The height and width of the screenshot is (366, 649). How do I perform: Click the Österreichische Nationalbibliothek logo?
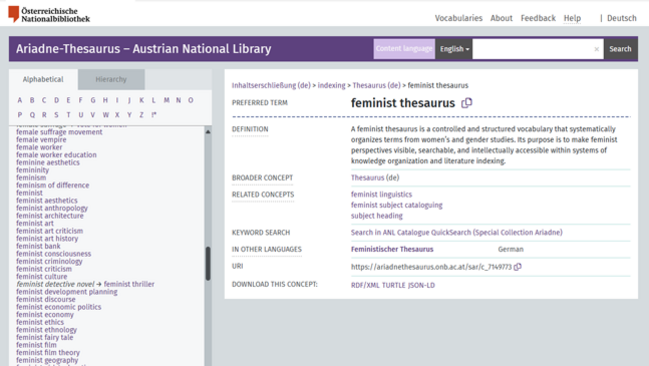[x=49, y=14]
